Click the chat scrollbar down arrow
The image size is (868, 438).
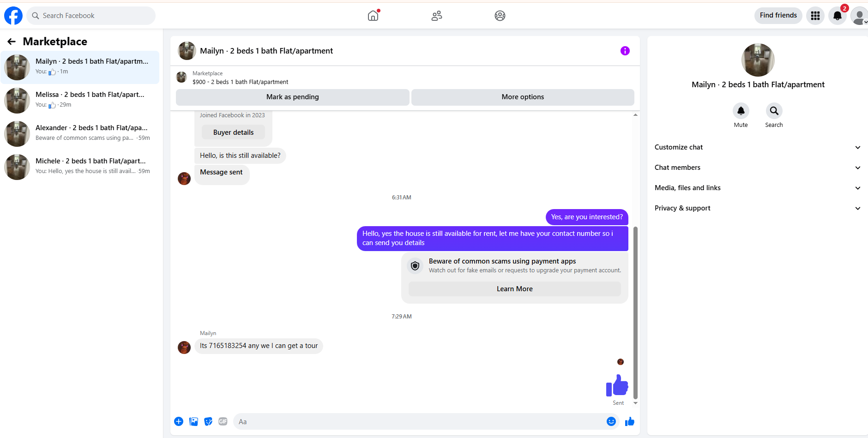pyautogui.click(x=635, y=403)
